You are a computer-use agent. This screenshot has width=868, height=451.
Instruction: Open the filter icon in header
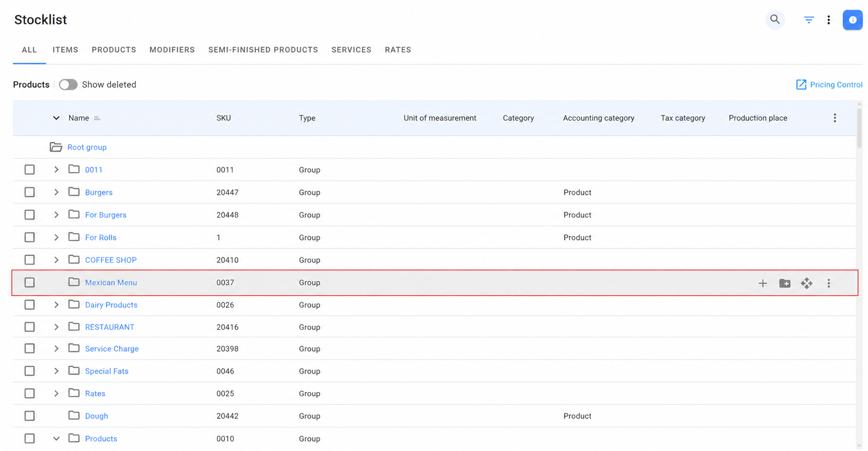click(x=809, y=20)
